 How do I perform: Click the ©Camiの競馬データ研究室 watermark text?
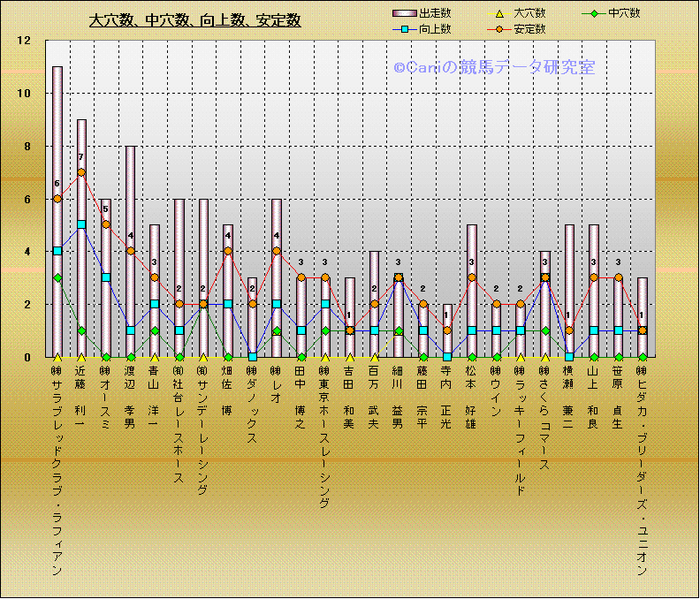tap(494, 67)
